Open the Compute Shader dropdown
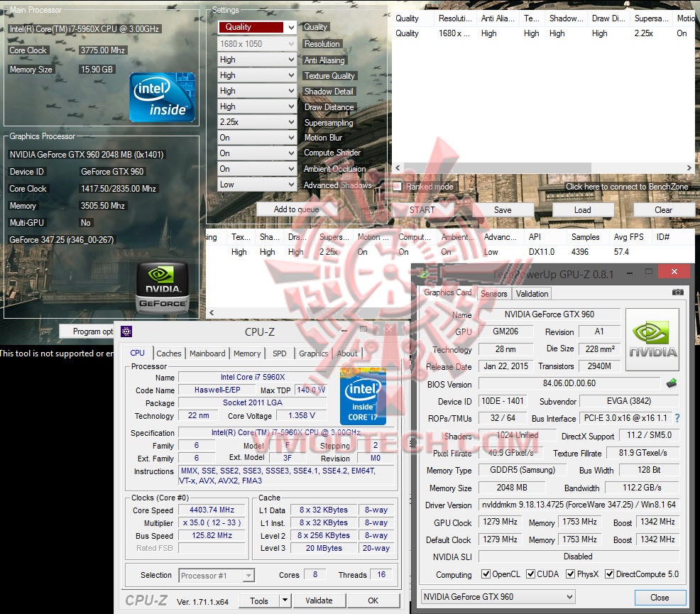This screenshot has width=700, height=614. 257,153
